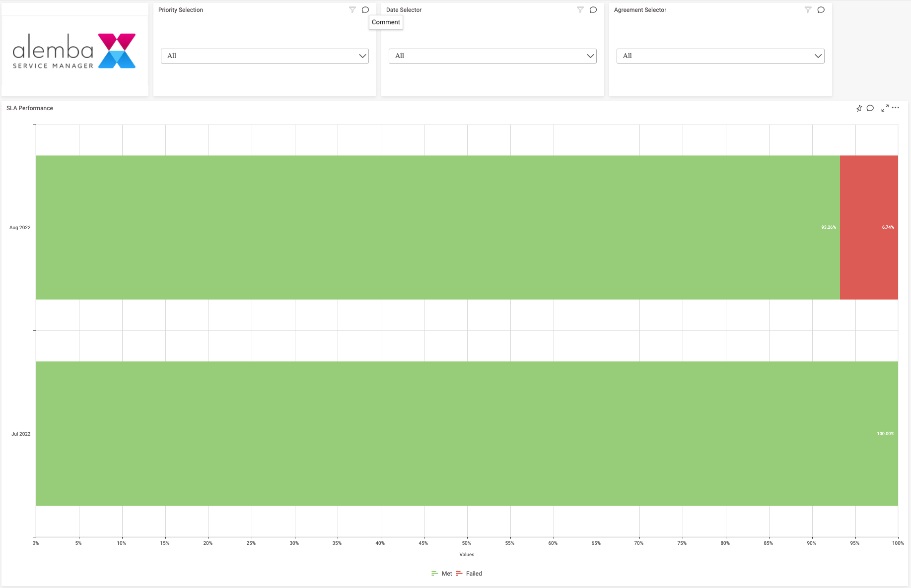
Task: Click the filter icon on Priority Selection
Action: pyautogui.click(x=352, y=10)
